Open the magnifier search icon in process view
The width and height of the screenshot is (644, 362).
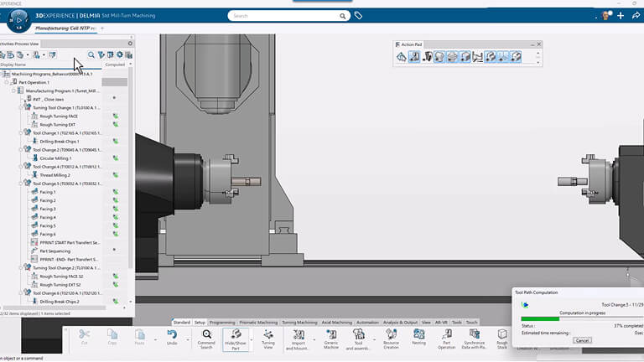(91, 54)
